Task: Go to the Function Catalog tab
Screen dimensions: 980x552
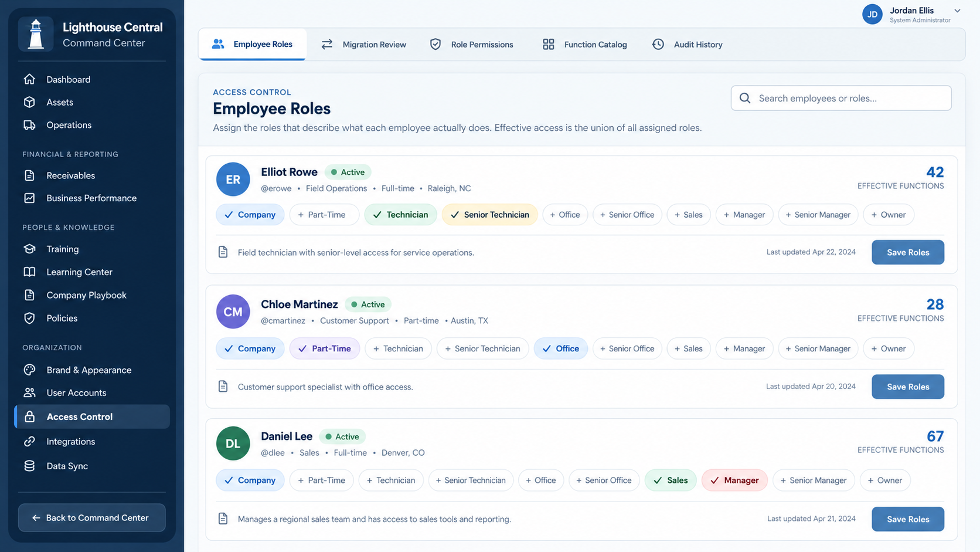Action: point(584,45)
